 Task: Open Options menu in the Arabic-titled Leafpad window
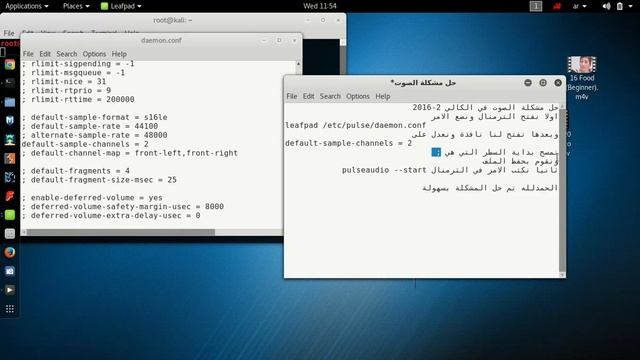pos(358,96)
